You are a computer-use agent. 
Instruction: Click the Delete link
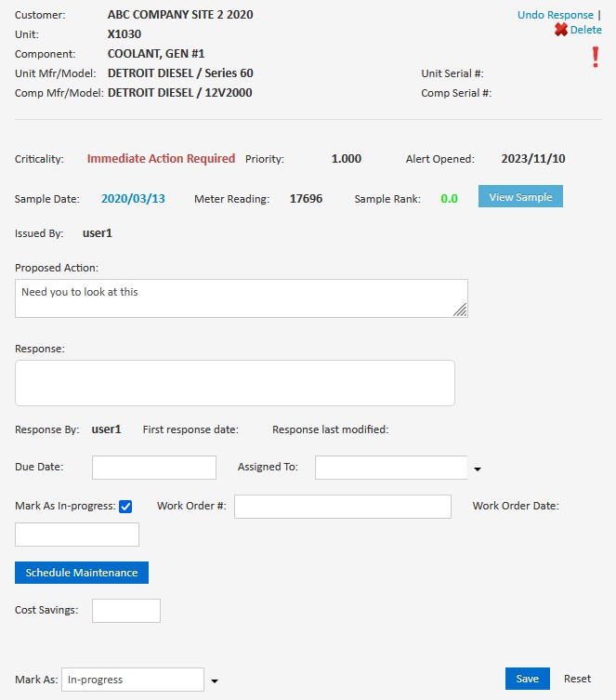(x=585, y=30)
